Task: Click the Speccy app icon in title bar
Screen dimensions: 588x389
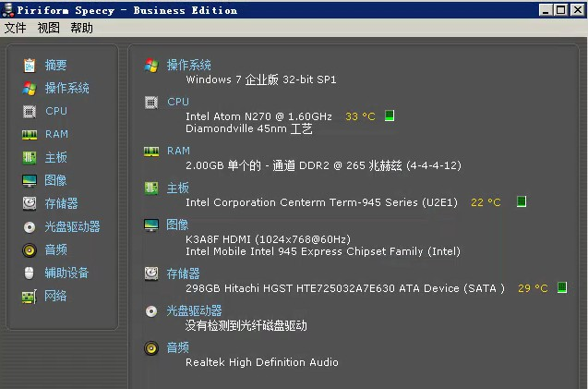Action: click(x=8, y=10)
